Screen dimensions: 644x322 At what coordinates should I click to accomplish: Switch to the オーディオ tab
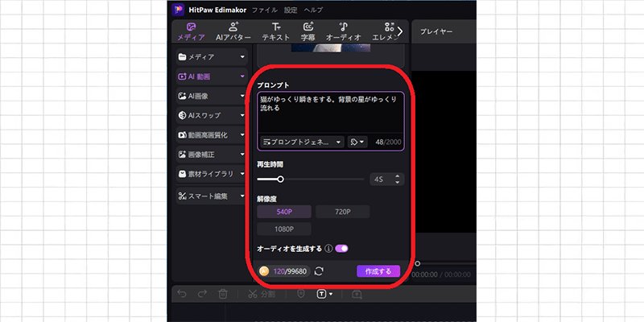point(344,31)
